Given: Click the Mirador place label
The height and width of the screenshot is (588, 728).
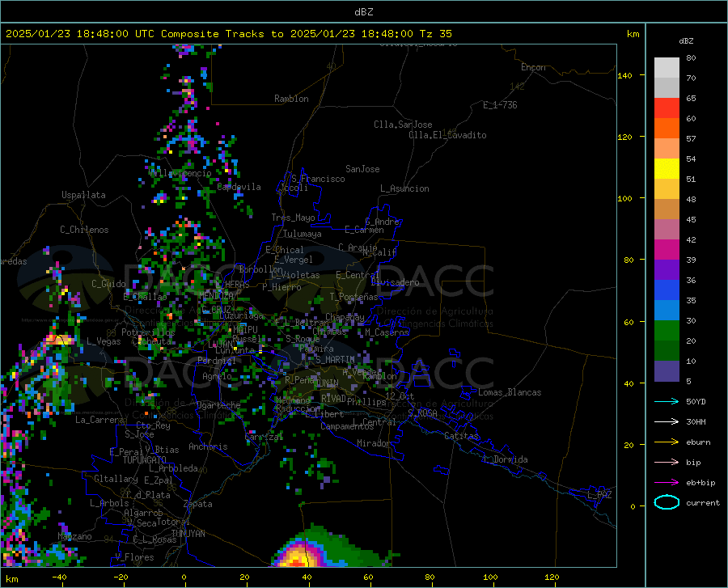Looking at the screenshot, I should (x=373, y=443).
